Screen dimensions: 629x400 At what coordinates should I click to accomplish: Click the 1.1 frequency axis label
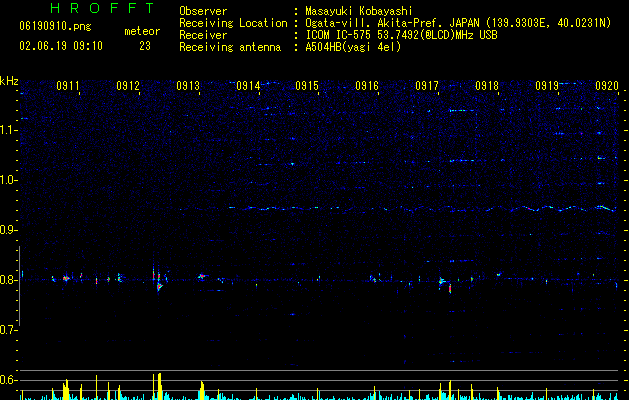click(9, 130)
